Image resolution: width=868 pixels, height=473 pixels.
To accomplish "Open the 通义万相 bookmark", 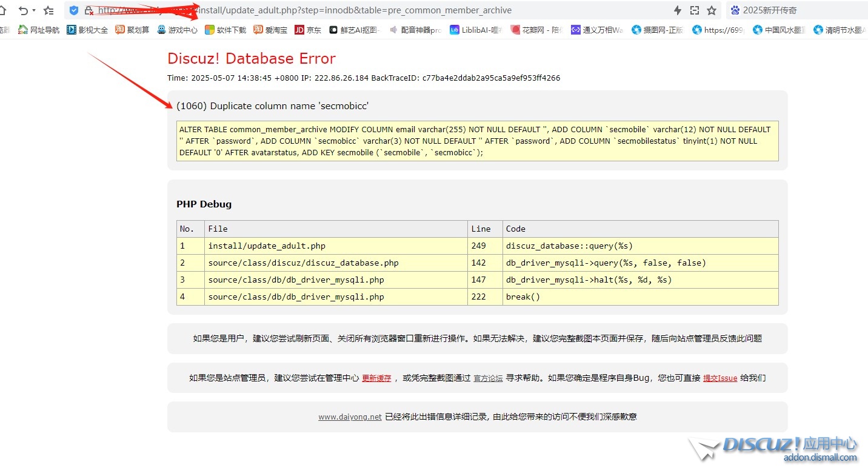I will click(596, 30).
